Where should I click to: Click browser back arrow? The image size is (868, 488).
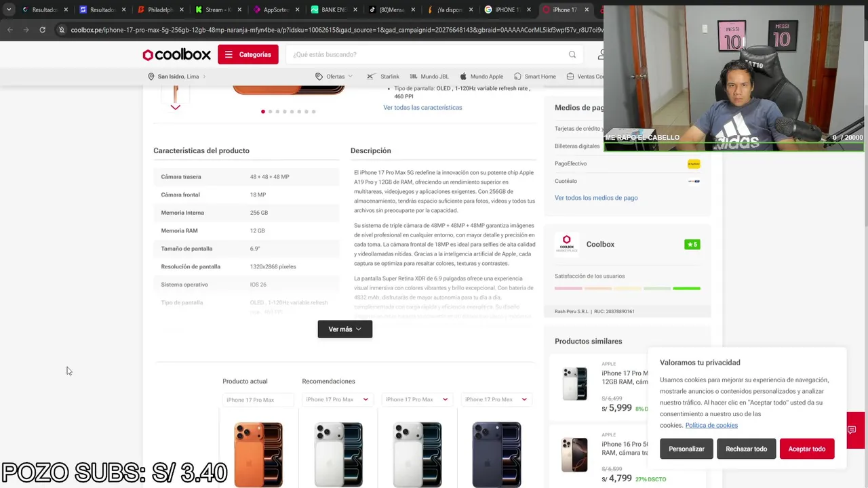point(9,30)
